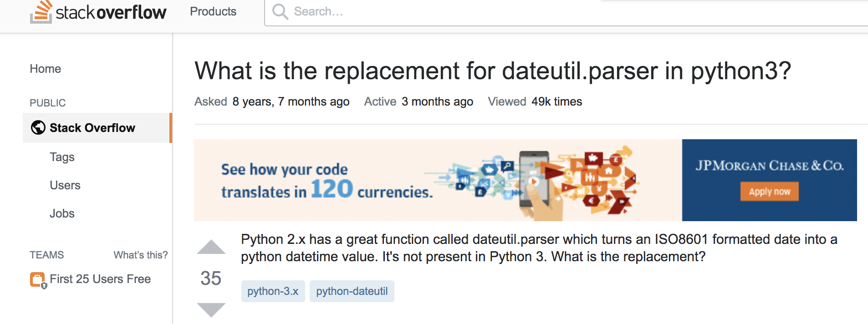Image resolution: width=868 pixels, height=324 pixels.
Task: Select Users in the left sidebar
Action: [65, 185]
